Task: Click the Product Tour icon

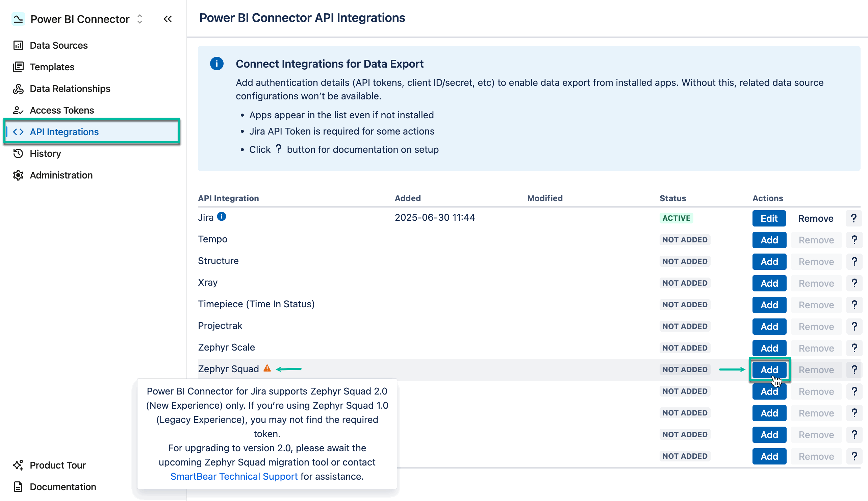Action: click(x=18, y=465)
